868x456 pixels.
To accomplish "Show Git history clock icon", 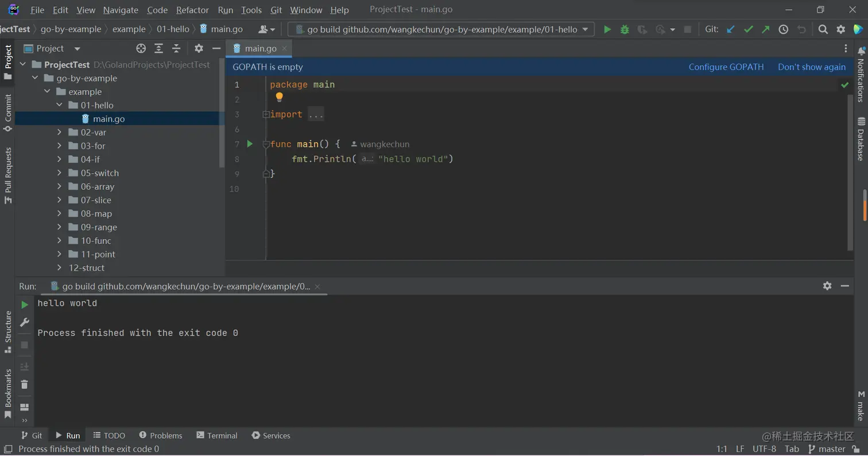I will (x=783, y=29).
